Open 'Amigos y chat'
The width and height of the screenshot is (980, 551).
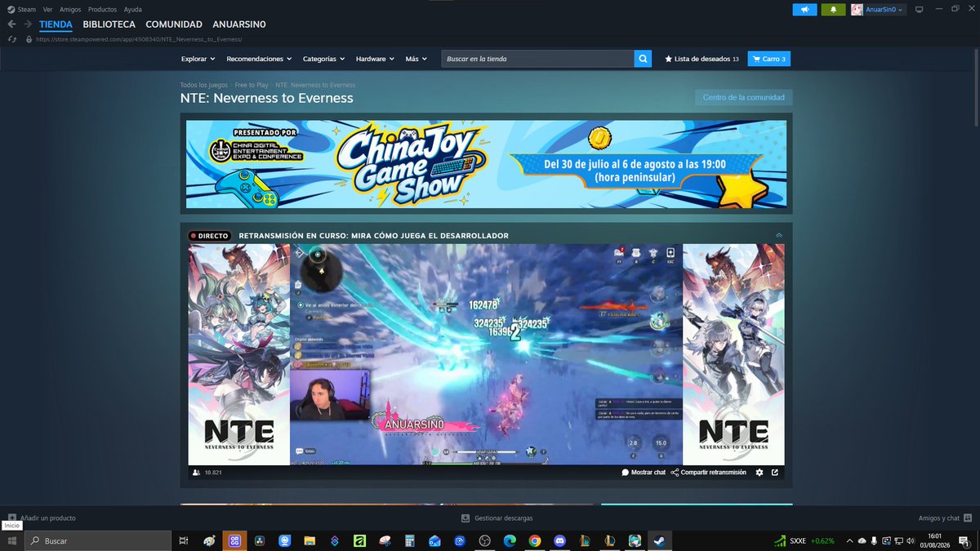[x=944, y=518]
